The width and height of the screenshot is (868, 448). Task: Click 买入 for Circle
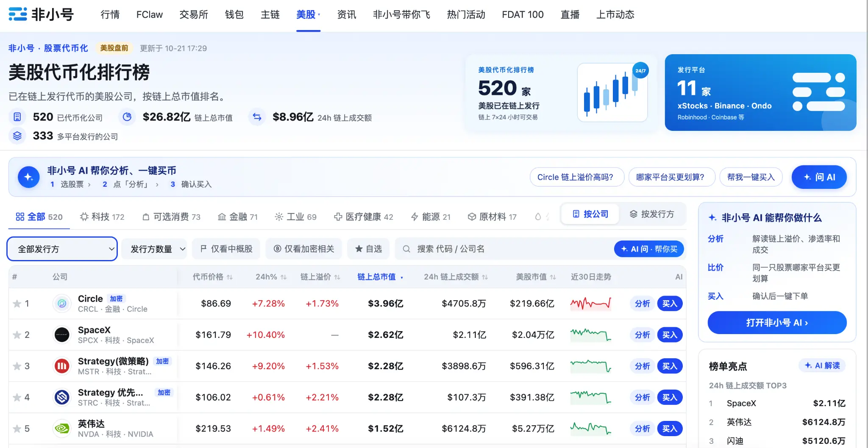pyautogui.click(x=670, y=304)
